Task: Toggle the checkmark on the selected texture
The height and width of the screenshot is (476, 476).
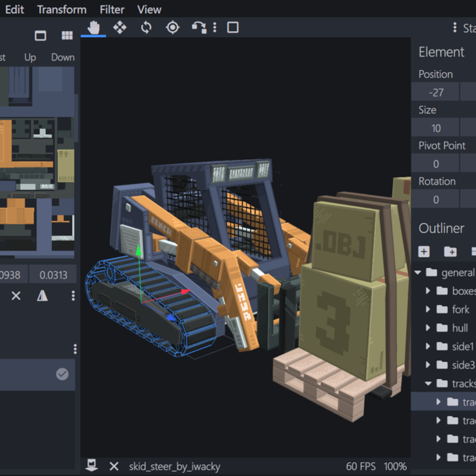Action: click(62, 374)
